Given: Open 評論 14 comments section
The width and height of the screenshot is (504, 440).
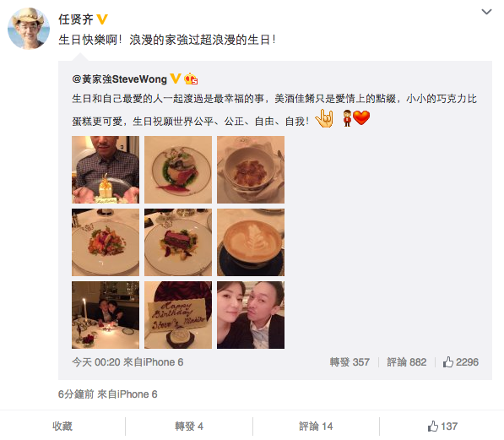Looking at the screenshot, I should (316, 426).
